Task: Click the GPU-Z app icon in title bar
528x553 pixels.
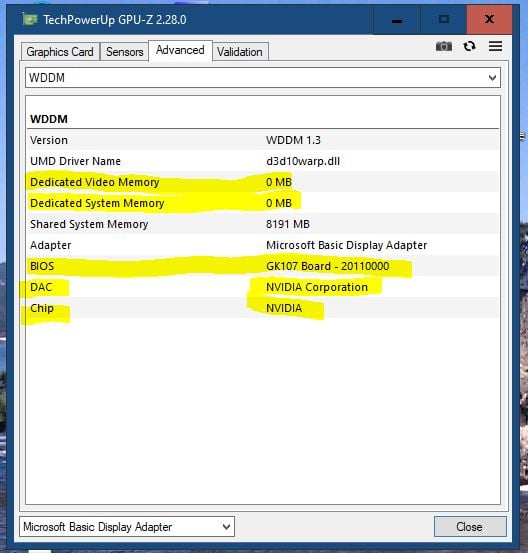Action: 30,19
